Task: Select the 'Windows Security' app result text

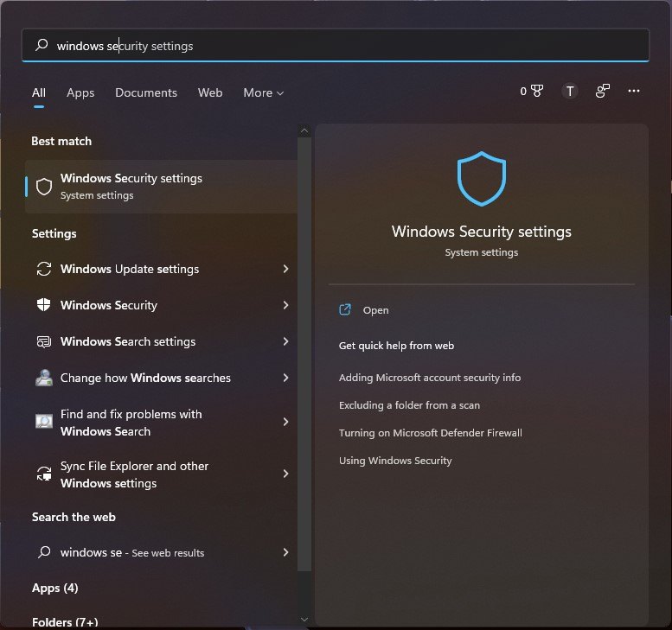Action: 108,305
